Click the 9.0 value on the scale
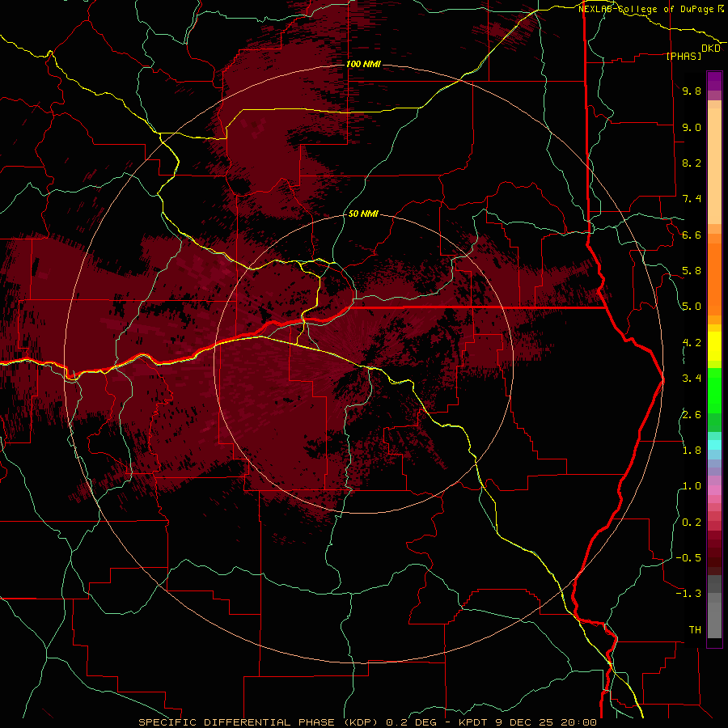The height and width of the screenshot is (728, 728). [x=692, y=127]
